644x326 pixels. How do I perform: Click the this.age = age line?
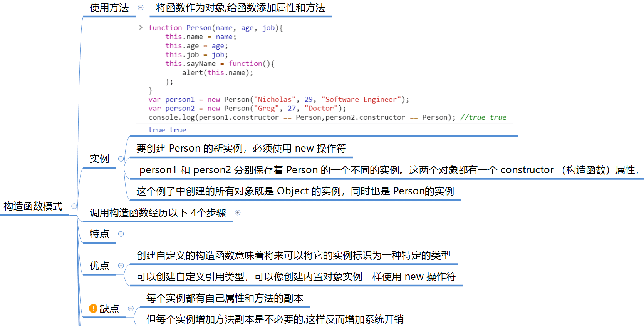(x=197, y=46)
